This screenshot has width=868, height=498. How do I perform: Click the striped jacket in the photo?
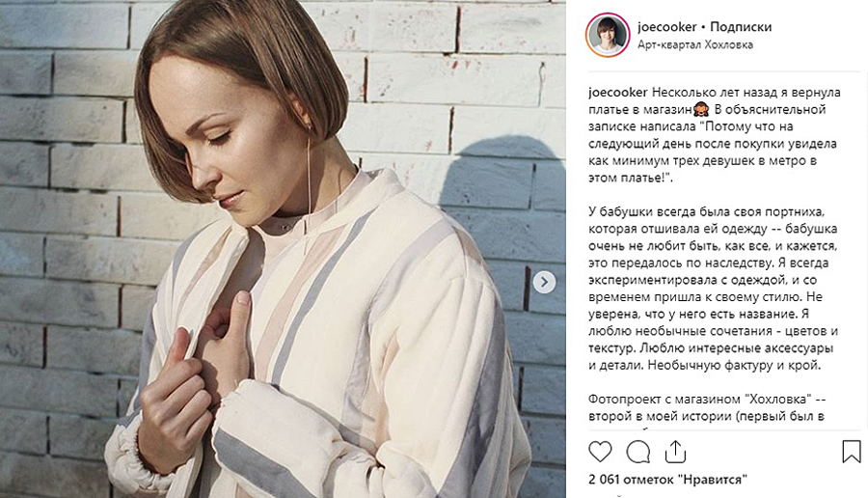tap(332, 344)
